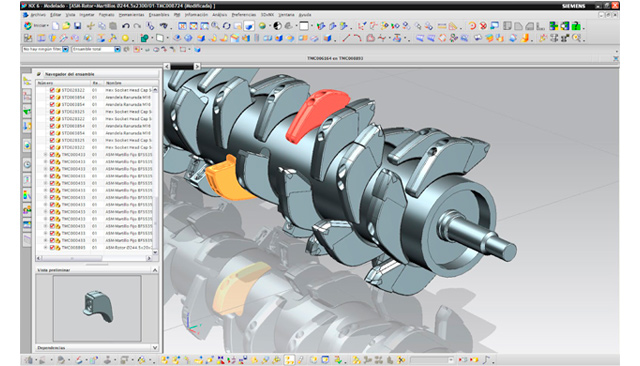Viewport: 640px width, 366px height.
Task: Open the Herramientas menu
Action: point(131,15)
